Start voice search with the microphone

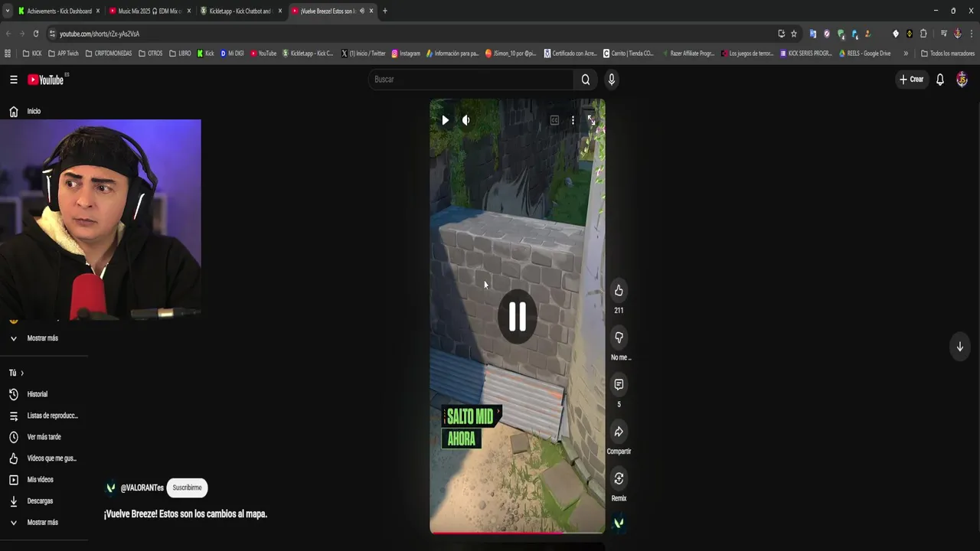click(x=611, y=80)
